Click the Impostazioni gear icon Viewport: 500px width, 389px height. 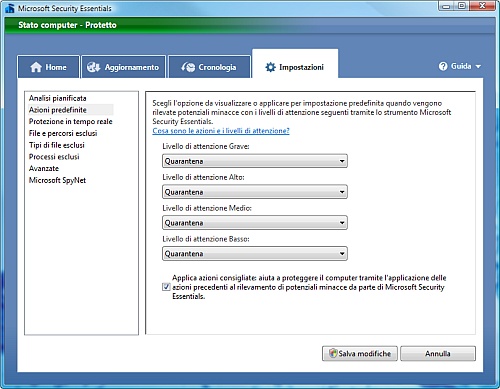coord(270,67)
